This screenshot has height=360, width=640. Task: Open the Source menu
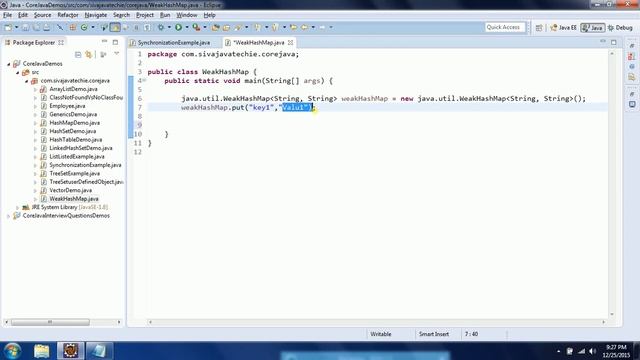[42, 15]
